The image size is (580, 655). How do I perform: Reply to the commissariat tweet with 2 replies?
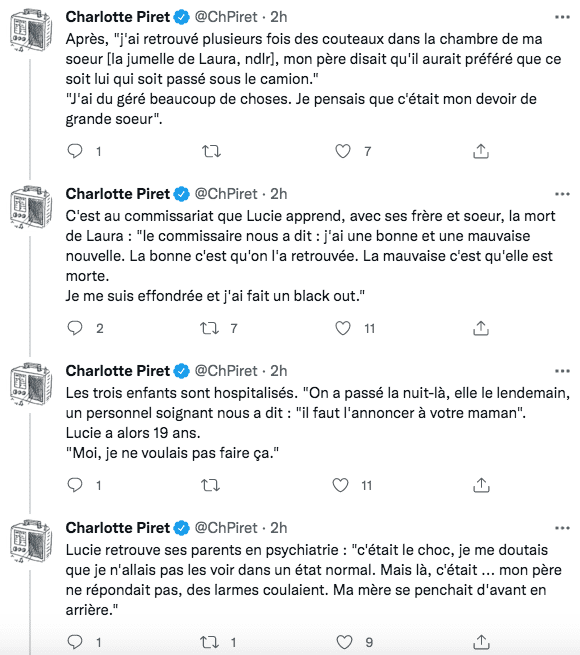click(75, 328)
